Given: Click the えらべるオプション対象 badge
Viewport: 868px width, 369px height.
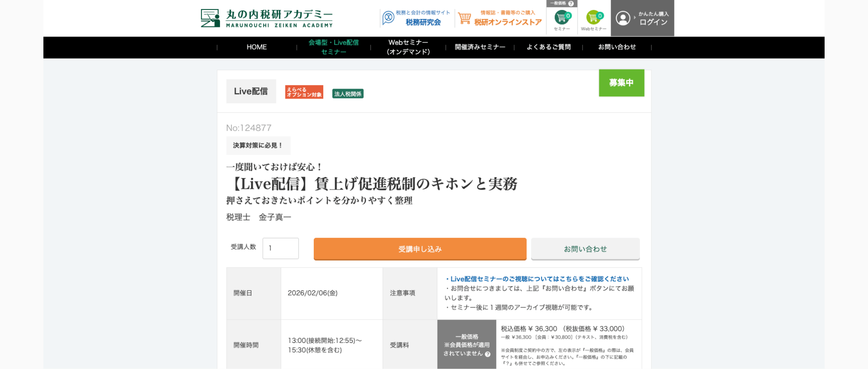Looking at the screenshot, I should 304,92.
